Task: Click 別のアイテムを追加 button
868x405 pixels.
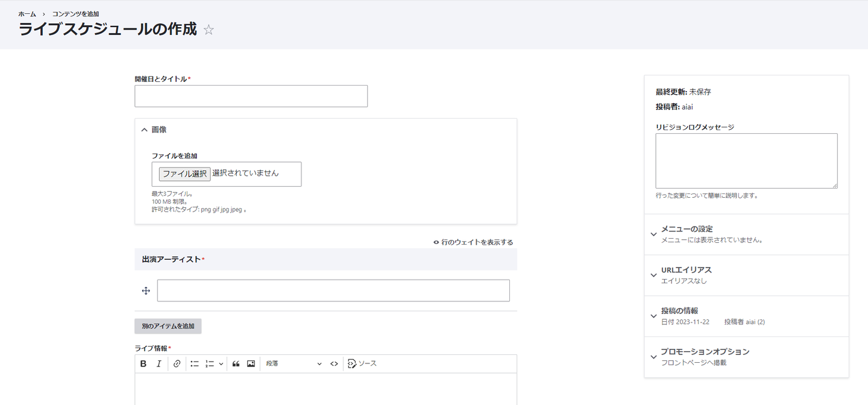Action: click(x=168, y=326)
